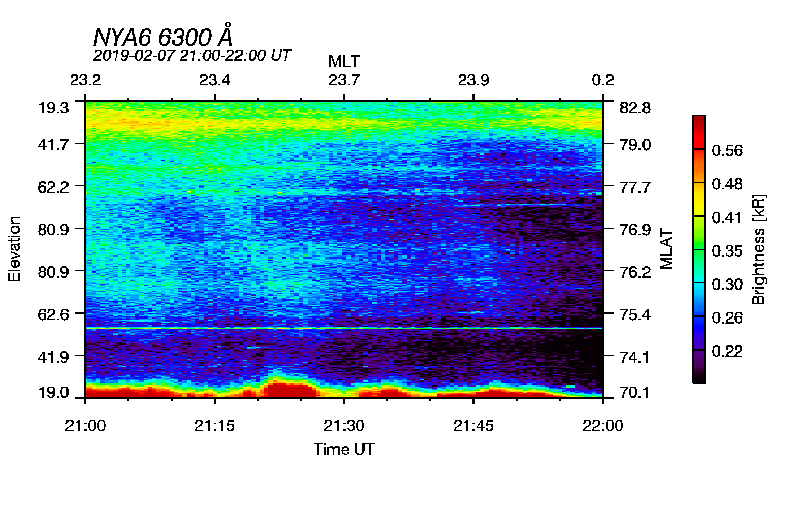Click the "Elevation" axis label
The height and width of the screenshot is (508, 812).
(x=14, y=249)
